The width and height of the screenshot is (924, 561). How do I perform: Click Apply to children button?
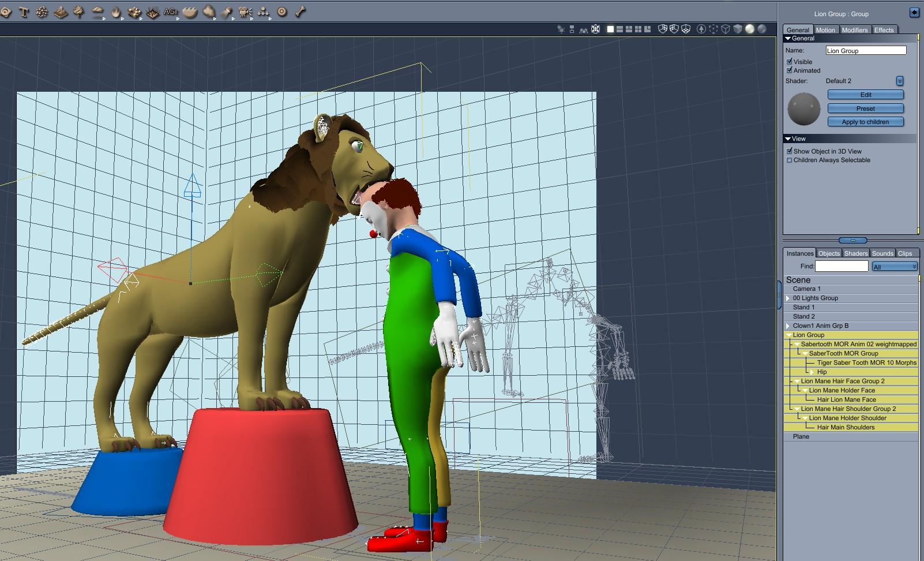pyautogui.click(x=865, y=122)
